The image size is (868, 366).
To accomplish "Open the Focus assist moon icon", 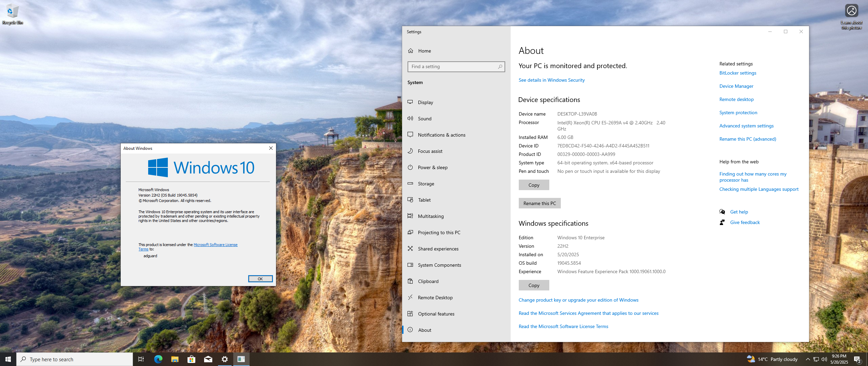I will coord(410,151).
